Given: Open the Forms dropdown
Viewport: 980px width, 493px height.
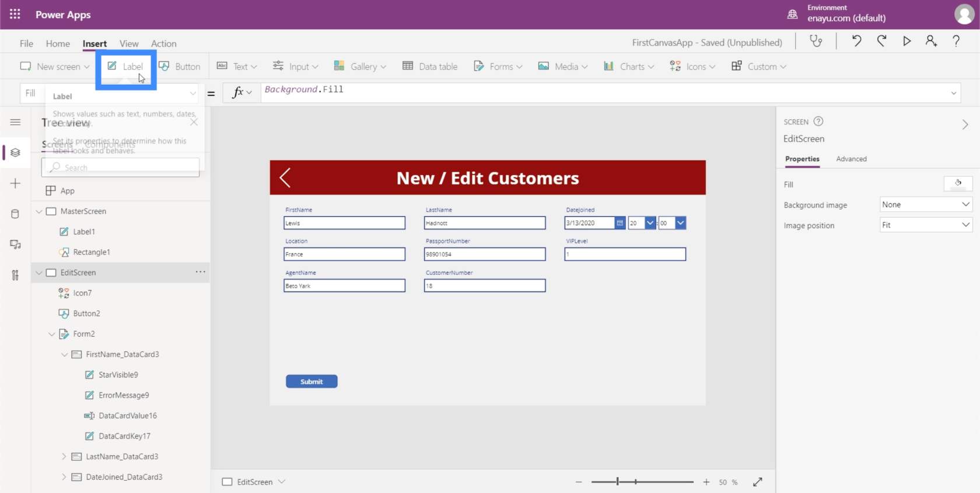Looking at the screenshot, I should [498, 67].
